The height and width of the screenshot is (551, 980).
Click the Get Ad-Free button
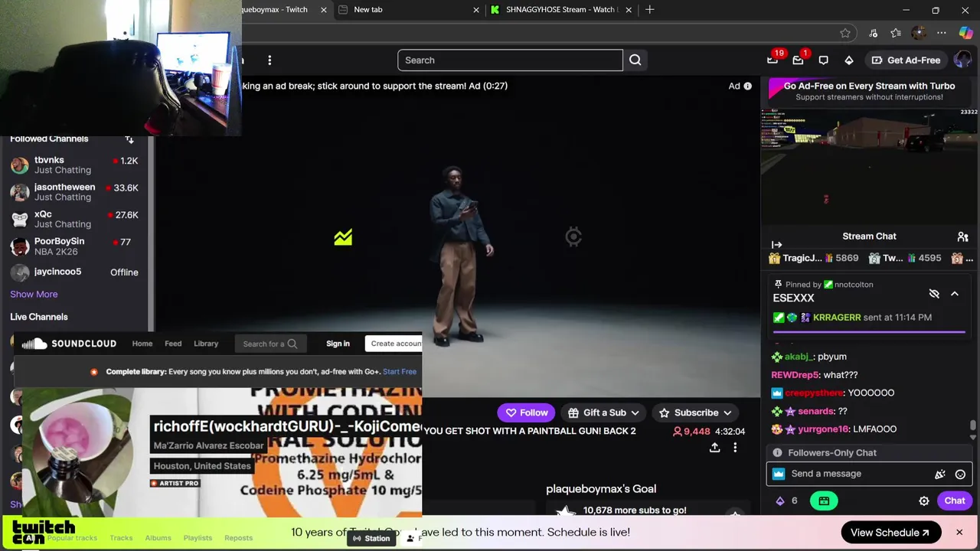tap(905, 60)
